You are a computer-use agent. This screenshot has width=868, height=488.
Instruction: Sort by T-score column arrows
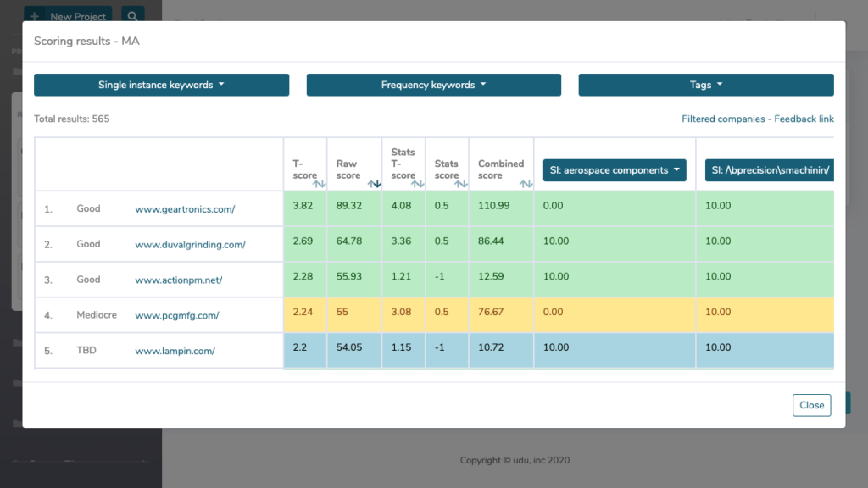319,184
